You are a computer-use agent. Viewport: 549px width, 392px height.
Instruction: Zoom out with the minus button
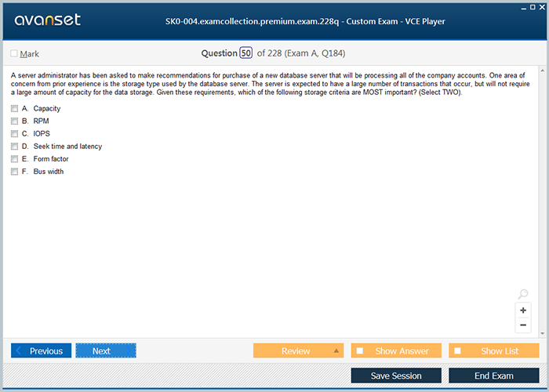[x=523, y=325]
